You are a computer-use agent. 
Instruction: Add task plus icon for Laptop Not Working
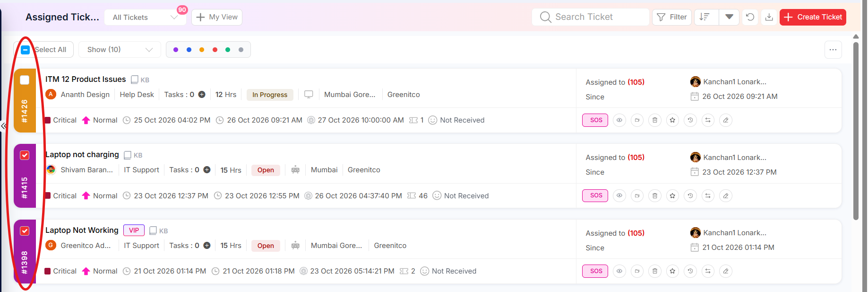tap(207, 246)
